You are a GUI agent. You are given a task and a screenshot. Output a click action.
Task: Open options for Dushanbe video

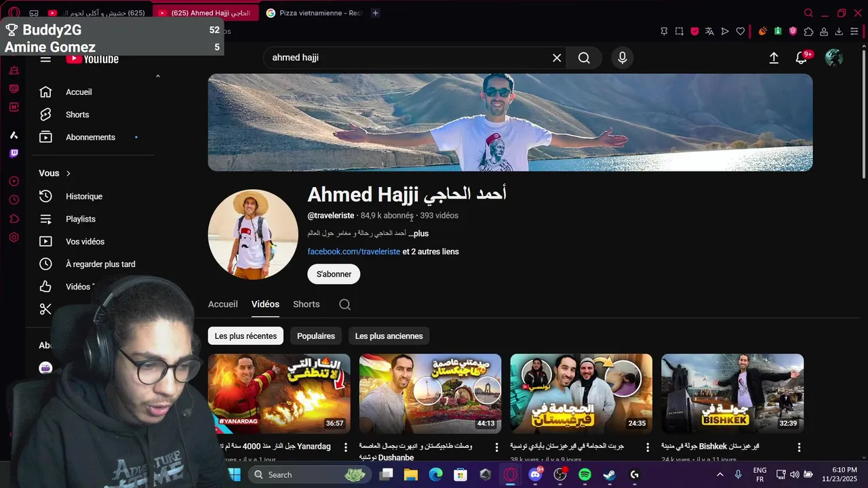[x=496, y=447]
